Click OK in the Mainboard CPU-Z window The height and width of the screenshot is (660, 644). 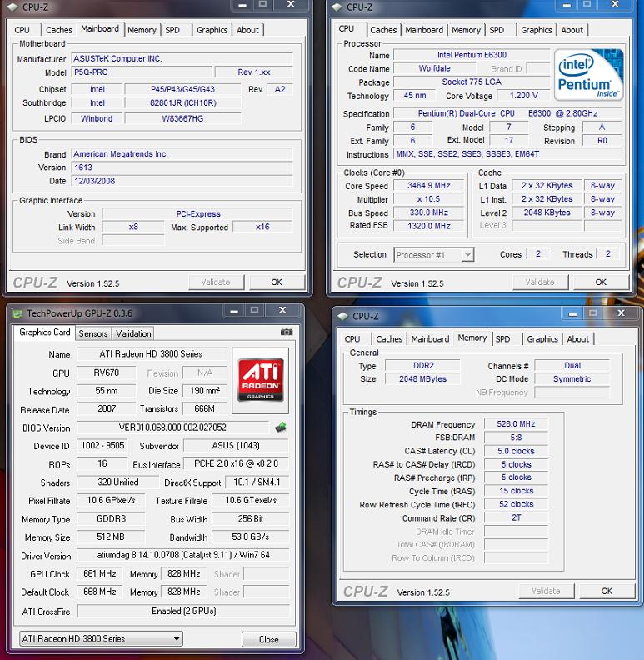277,282
